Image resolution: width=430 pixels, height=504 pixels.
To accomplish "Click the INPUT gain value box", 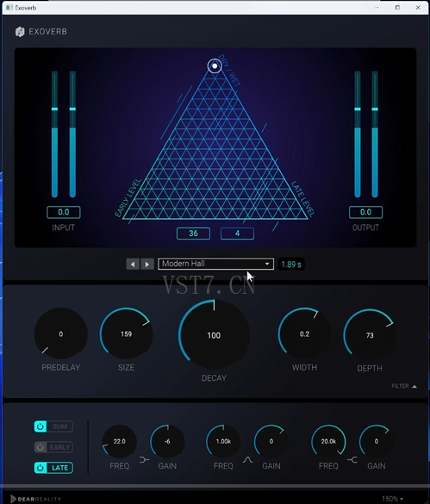I will pyautogui.click(x=64, y=212).
